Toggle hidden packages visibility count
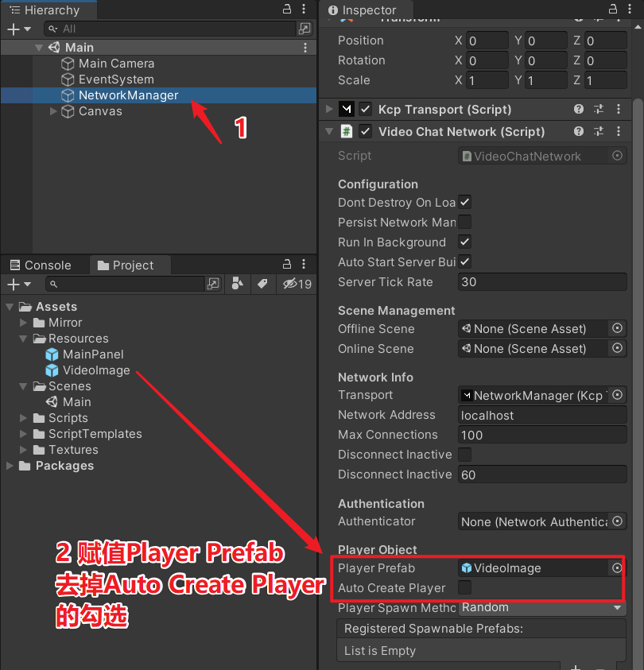The width and height of the screenshot is (644, 670). click(x=297, y=284)
